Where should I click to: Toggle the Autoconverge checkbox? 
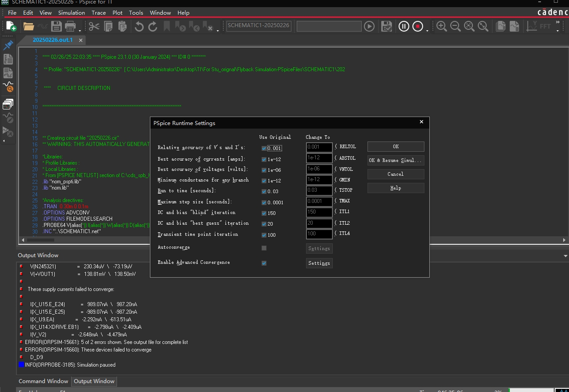coord(264,248)
